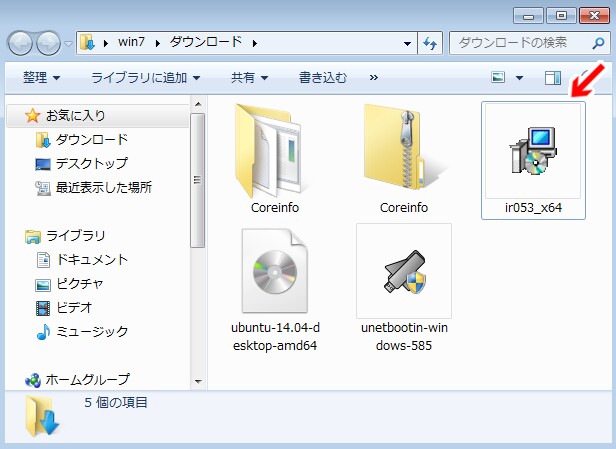
Task: Click ダウンロード folder icon in favorites
Action: click(x=43, y=140)
